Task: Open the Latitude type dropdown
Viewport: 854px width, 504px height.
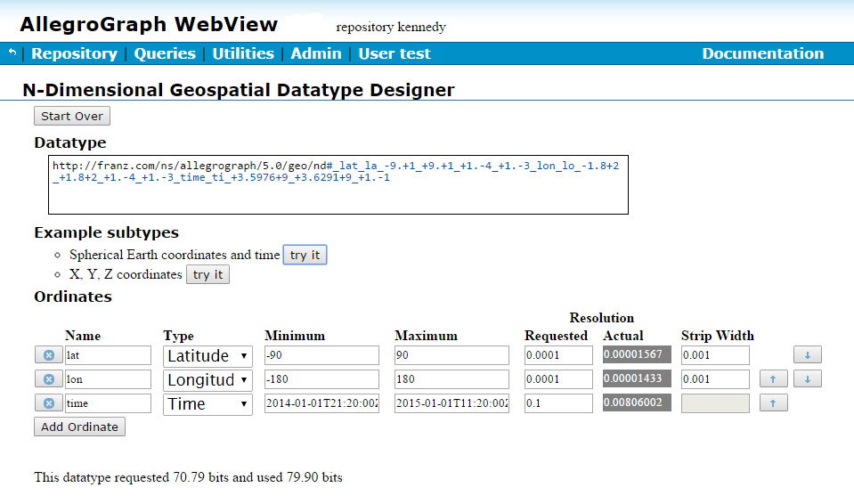Action: pos(207,355)
